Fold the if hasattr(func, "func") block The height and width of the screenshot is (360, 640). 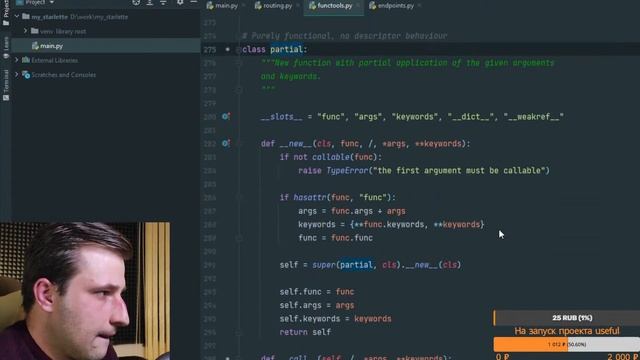tap(240, 198)
